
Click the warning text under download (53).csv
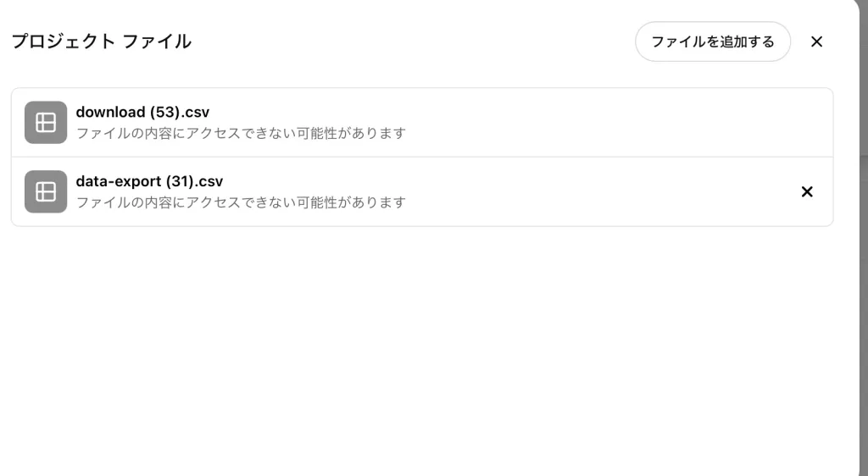pyautogui.click(x=241, y=133)
